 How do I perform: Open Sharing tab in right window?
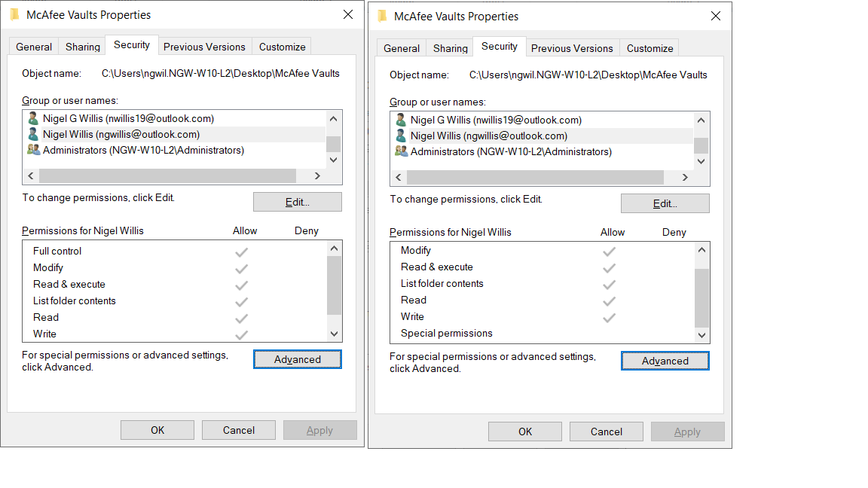pyautogui.click(x=450, y=48)
